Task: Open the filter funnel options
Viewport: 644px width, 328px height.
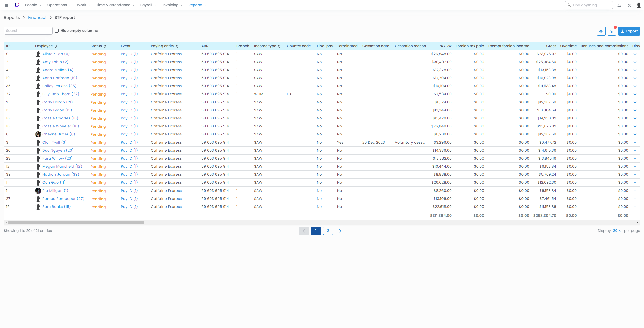Action: tap(612, 31)
